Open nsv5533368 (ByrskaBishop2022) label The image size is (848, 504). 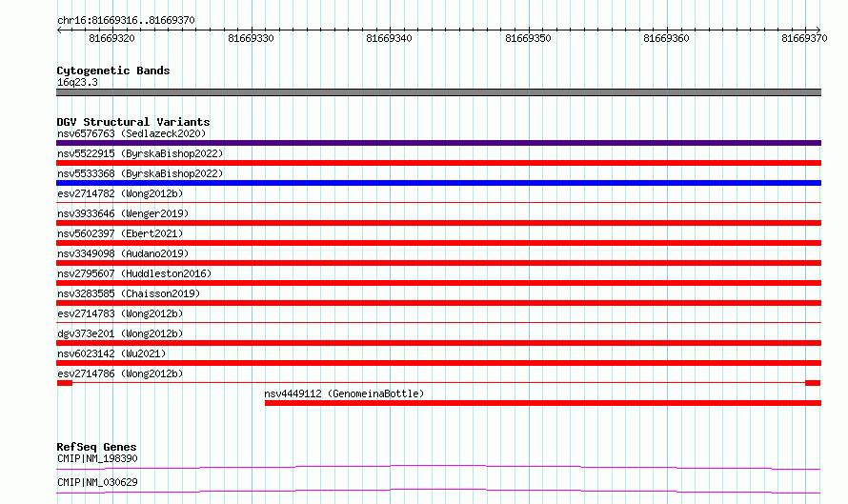(140, 173)
